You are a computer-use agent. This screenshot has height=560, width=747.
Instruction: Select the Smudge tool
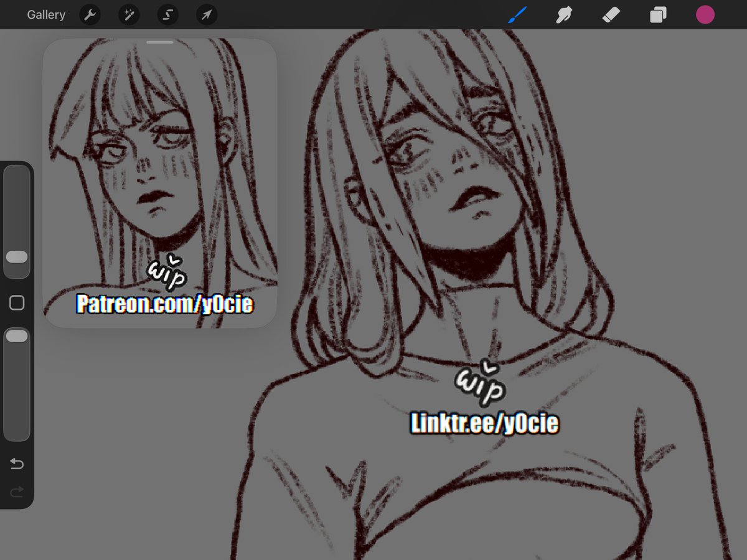[x=564, y=15]
